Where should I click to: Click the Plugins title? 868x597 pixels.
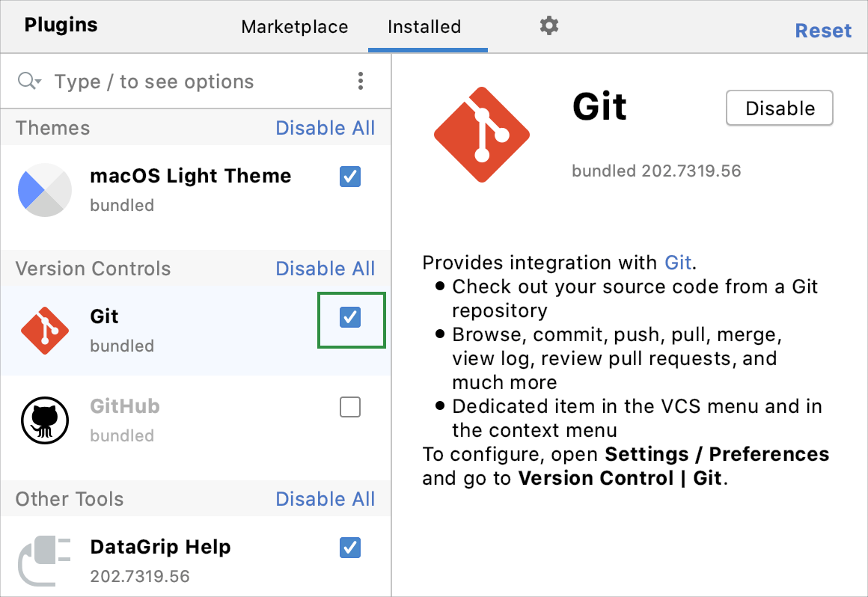click(x=61, y=25)
